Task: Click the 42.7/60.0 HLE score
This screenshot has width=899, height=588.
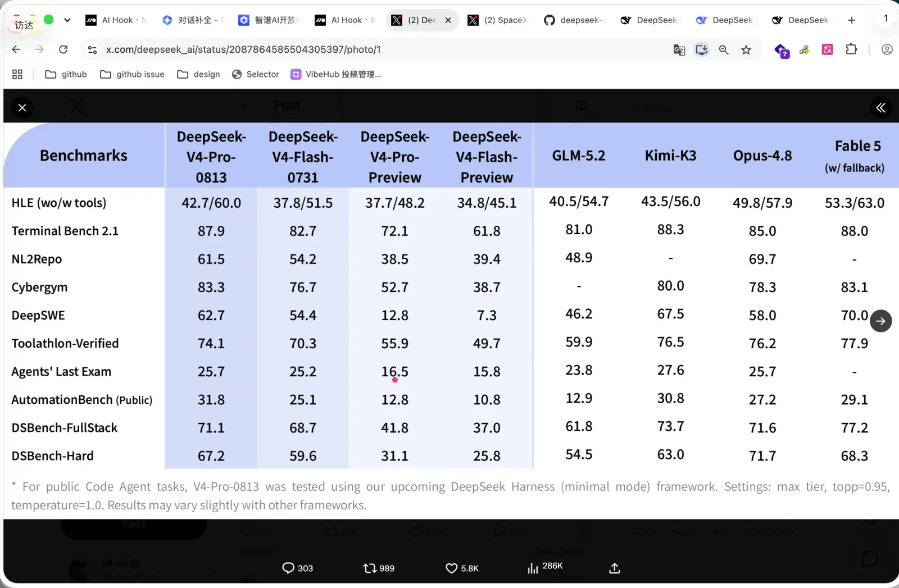Action: point(211,203)
